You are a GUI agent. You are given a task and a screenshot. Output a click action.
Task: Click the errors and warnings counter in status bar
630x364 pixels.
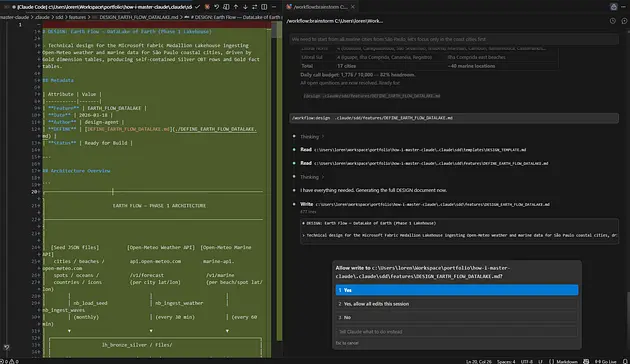10,362
